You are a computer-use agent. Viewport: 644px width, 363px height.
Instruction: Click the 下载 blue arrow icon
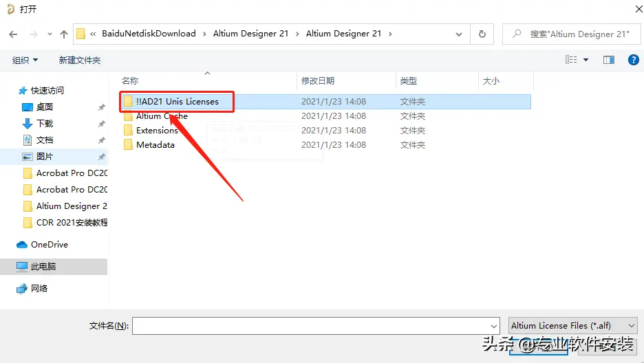(x=27, y=124)
